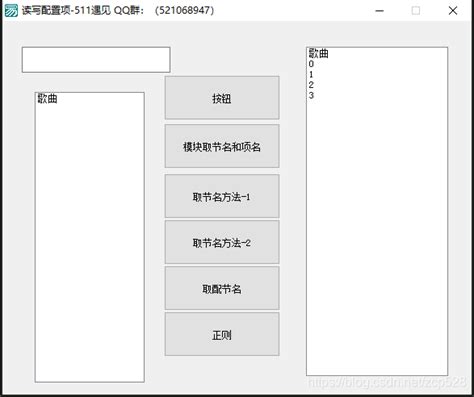Click the 正则 button
Viewport: 474px width, 397px height.
222,334
